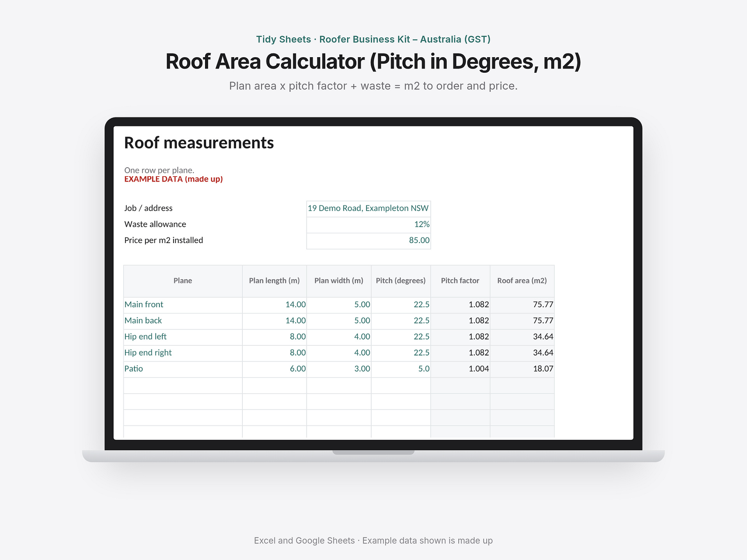Click the 'Roof area (m2)' column header
Screen dimensions: 747x560
(522, 281)
